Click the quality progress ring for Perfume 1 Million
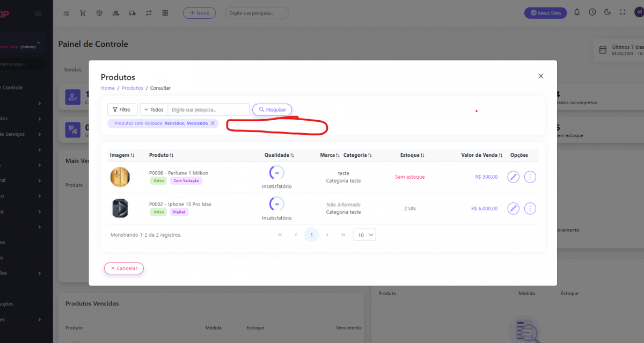 (277, 173)
